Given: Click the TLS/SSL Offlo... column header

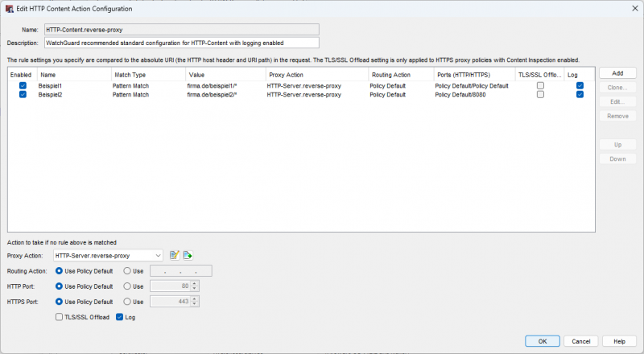Looking at the screenshot, I should point(539,75).
